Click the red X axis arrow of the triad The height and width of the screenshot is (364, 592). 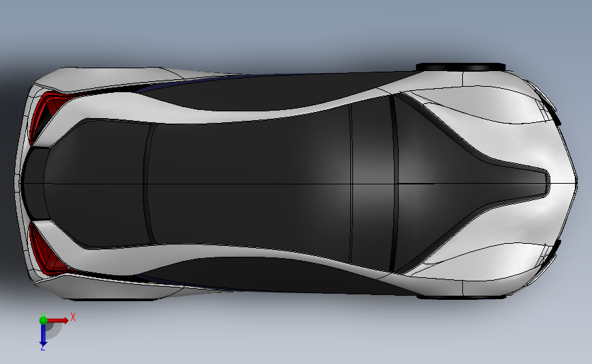click(58, 320)
